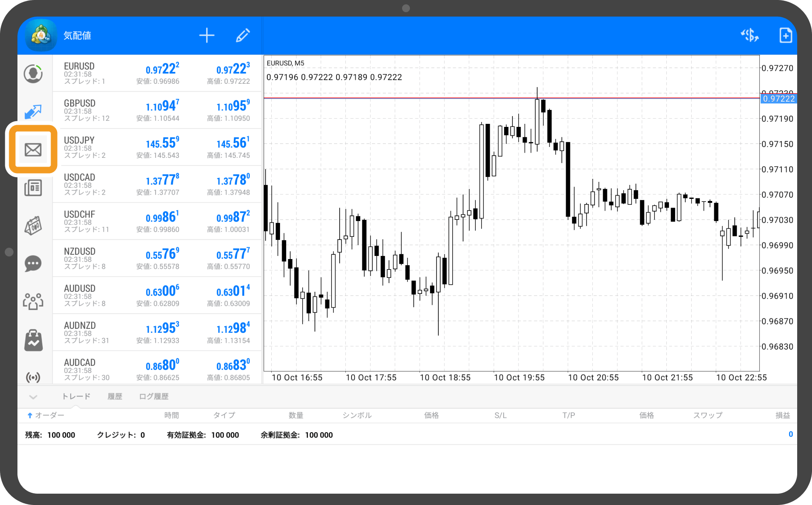Screen dimensions: 812x505
Task: Open the economic calendar icon in sidebar
Action: [x=33, y=226]
